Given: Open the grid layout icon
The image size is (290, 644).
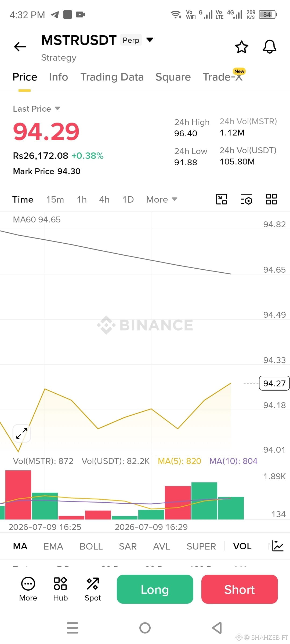Looking at the screenshot, I should click(x=271, y=199).
